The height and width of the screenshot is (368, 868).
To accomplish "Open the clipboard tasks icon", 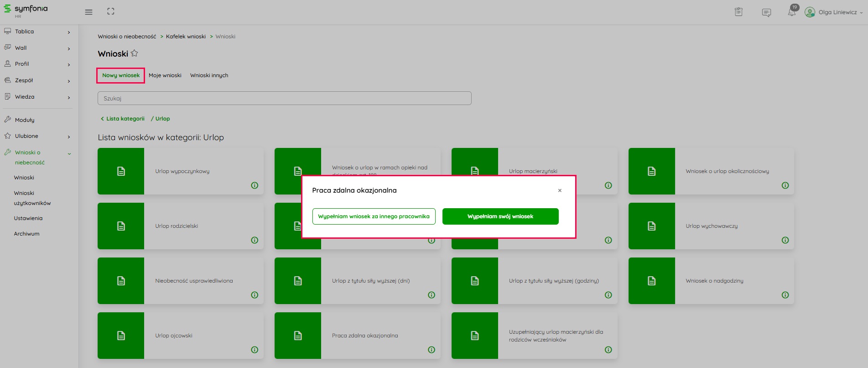I will coord(738,12).
